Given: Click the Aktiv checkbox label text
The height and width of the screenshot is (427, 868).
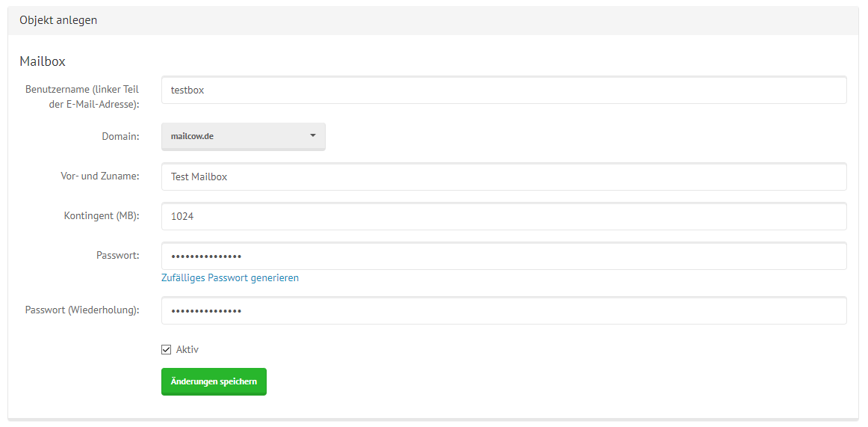Looking at the screenshot, I should (x=187, y=349).
